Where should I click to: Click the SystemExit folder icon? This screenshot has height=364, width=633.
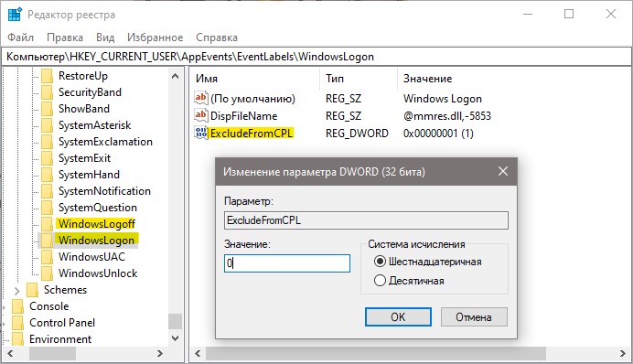point(47,158)
